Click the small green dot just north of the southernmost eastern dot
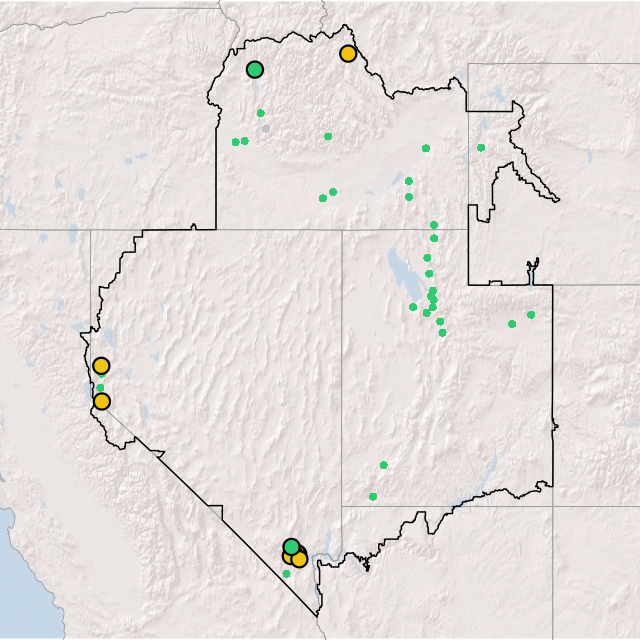640x640 pixels. tap(383, 465)
